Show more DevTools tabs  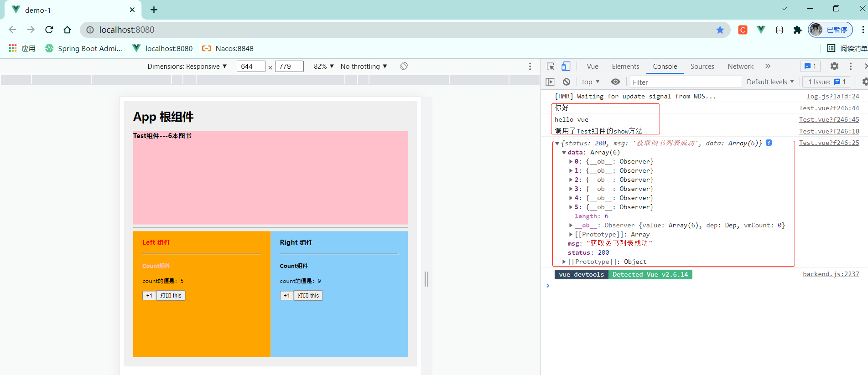768,67
